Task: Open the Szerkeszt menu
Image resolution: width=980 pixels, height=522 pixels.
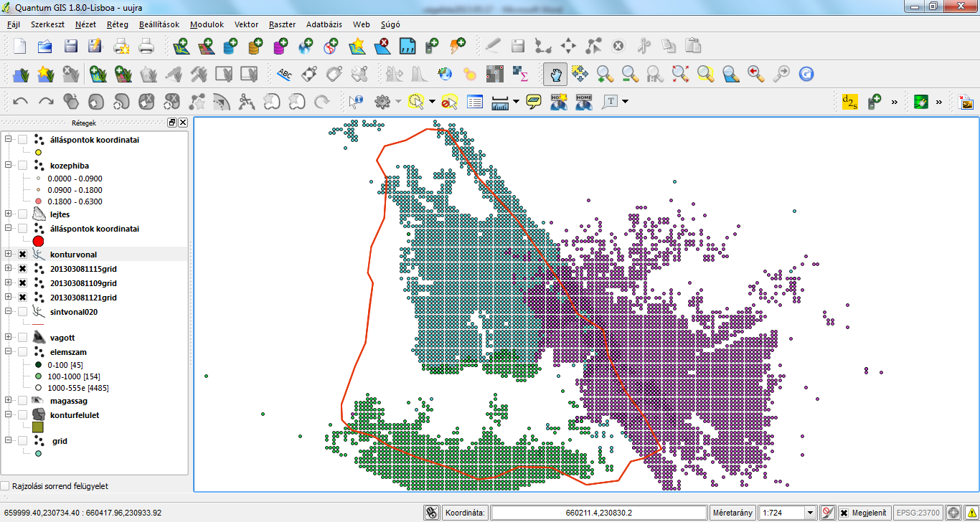Action: point(47,24)
